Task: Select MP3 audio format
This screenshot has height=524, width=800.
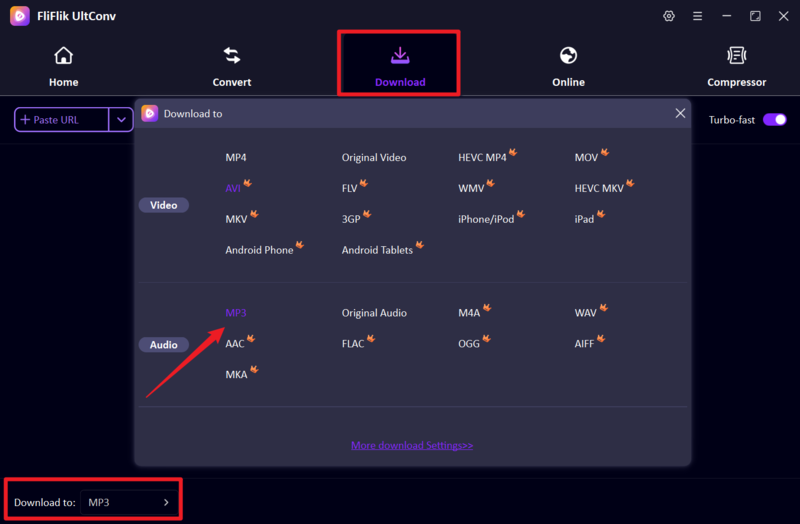Action: 236,313
